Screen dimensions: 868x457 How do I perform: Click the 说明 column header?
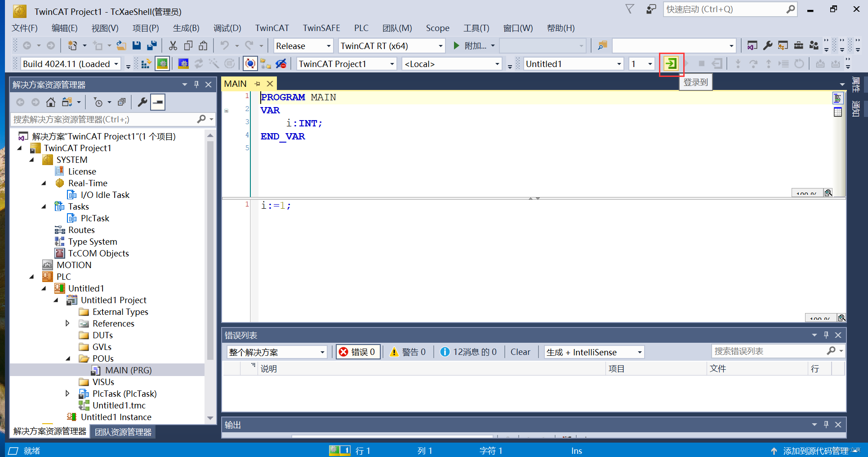point(269,368)
